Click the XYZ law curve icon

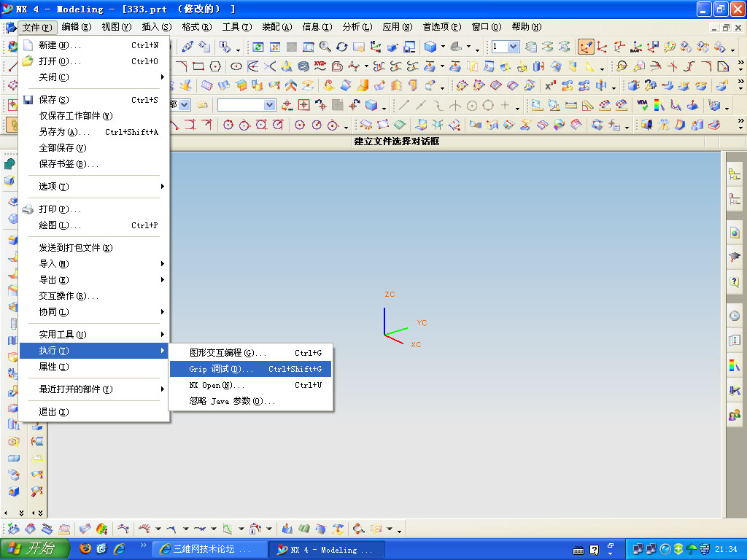pyautogui.click(x=320, y=66)
